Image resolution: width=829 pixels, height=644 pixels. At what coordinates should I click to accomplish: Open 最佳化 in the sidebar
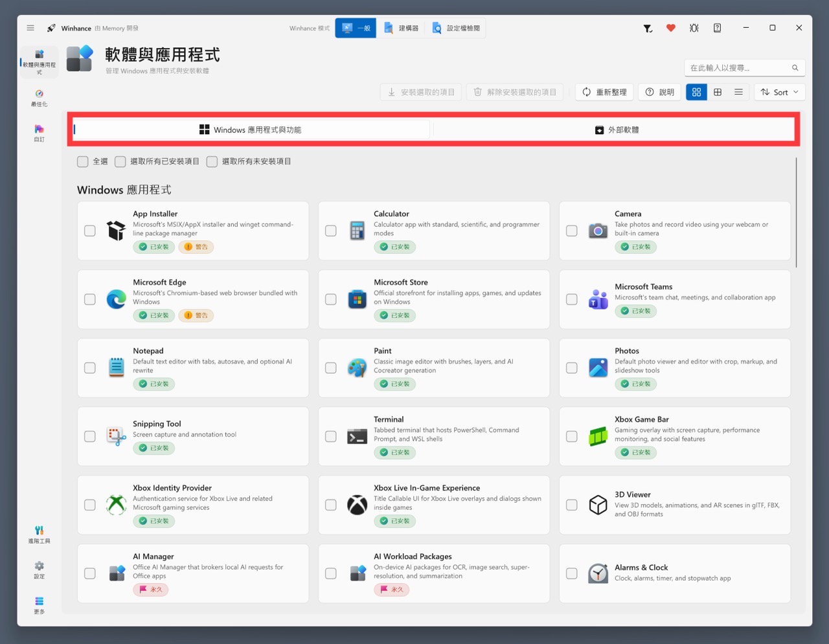pos(40,98)
